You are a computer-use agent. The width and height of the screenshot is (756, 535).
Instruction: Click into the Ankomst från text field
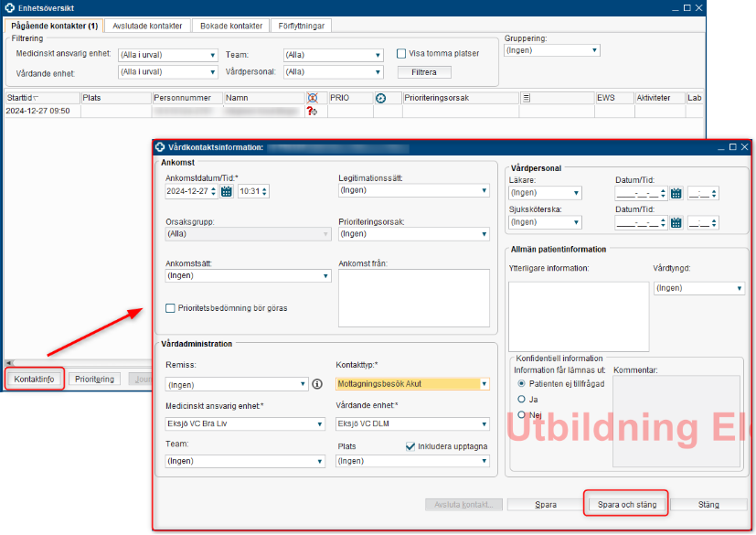pos(413,297)
